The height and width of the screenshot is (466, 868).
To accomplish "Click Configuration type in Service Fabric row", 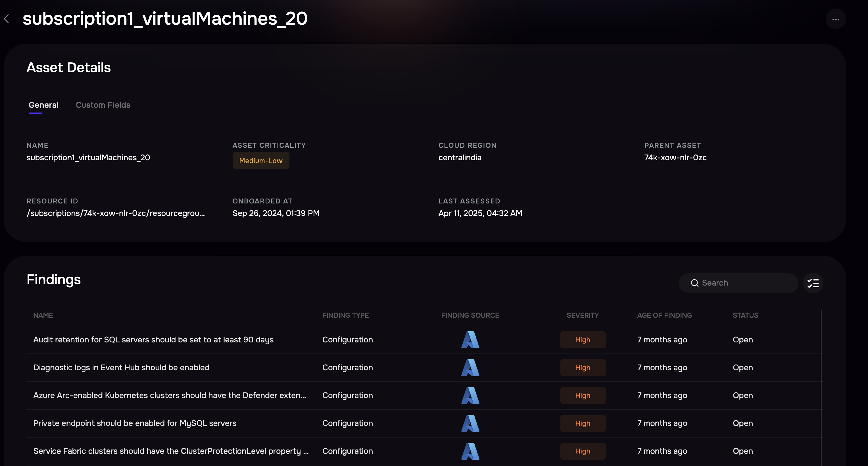I will click(x=347, y=451).
